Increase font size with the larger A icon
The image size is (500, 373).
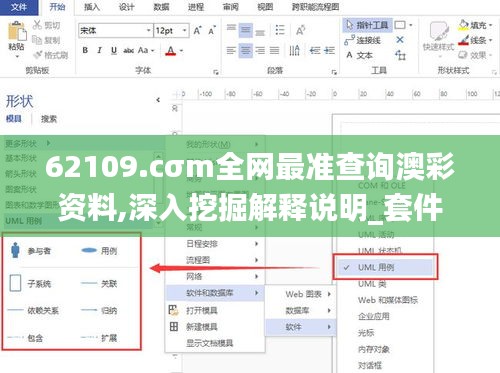click(197, 31)
